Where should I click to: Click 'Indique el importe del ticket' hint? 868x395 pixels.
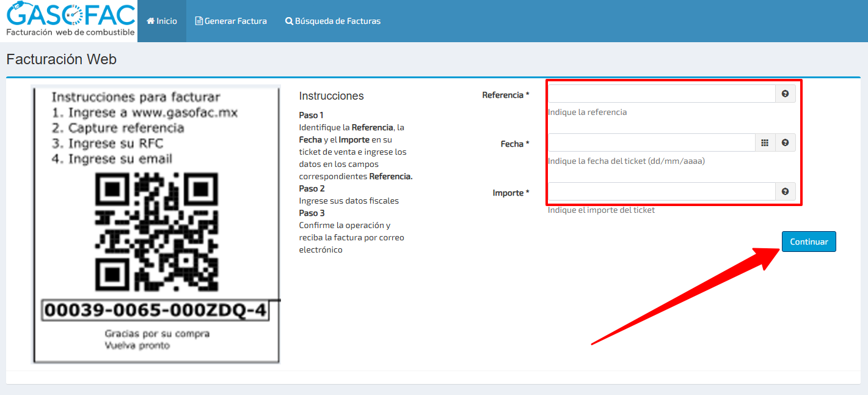(x=601, y=210)
